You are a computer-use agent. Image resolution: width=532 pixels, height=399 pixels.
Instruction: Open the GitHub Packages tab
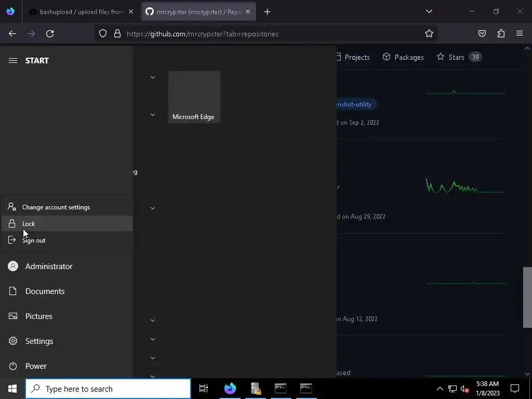tap(403, 57)
